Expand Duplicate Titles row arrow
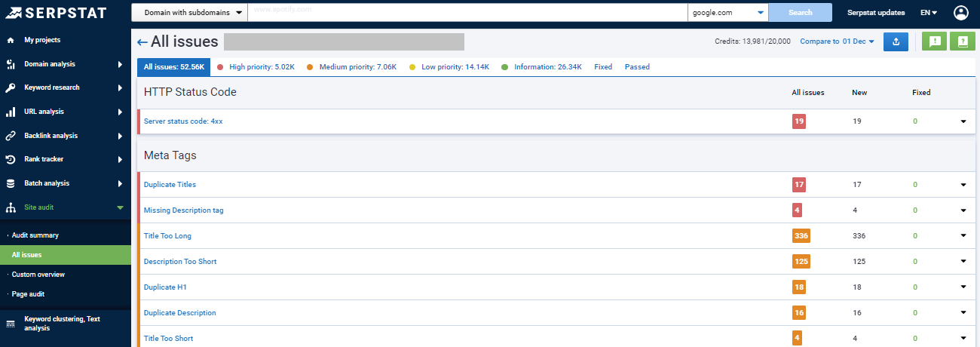The height and width of the screenshot is (347, 980). [963, 185]
